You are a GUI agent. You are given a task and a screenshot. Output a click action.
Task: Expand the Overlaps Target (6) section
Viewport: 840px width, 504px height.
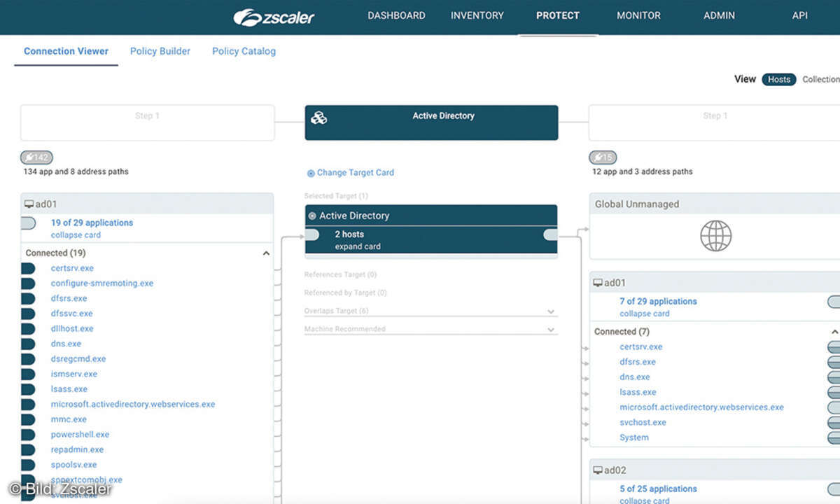pyautogui.click(x=551, y=311)
